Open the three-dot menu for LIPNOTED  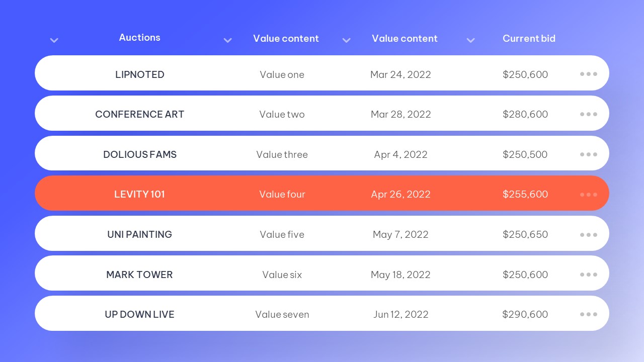(588, 74)
